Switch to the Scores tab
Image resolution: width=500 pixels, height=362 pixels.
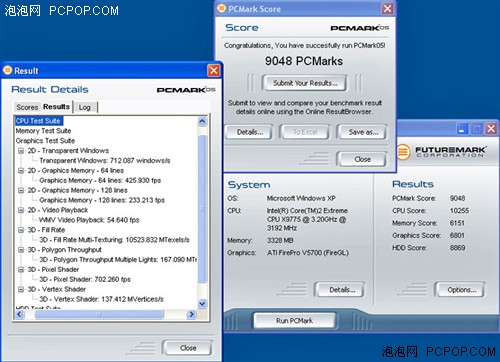(27, 107)
